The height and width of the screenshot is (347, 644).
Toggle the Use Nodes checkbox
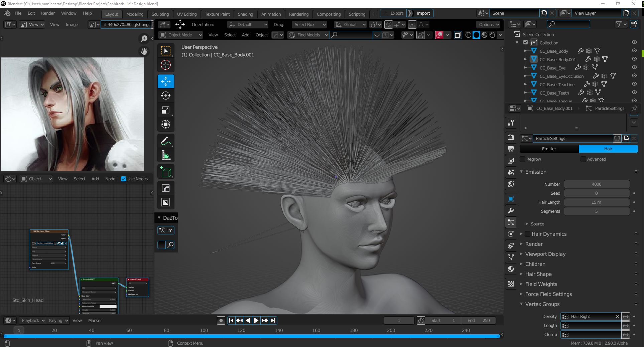[x=123, y=179]
